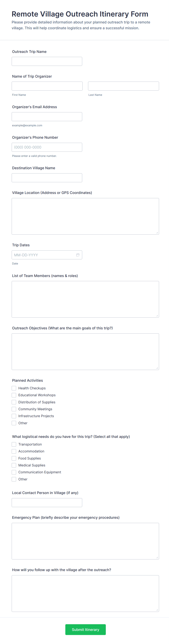Click the organizer Last Name field
169x644 pixels.
pyautogui.click(x=123, y=86)
